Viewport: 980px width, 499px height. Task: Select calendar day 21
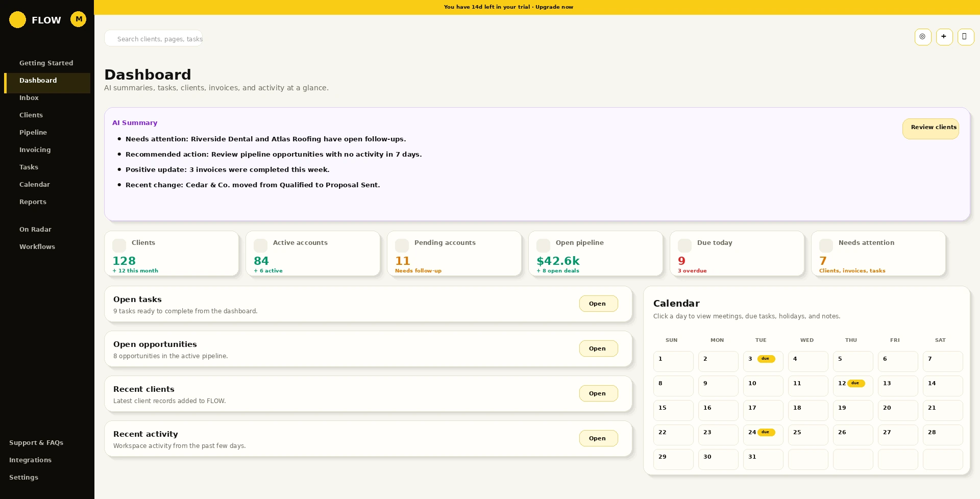pos(943,410)
